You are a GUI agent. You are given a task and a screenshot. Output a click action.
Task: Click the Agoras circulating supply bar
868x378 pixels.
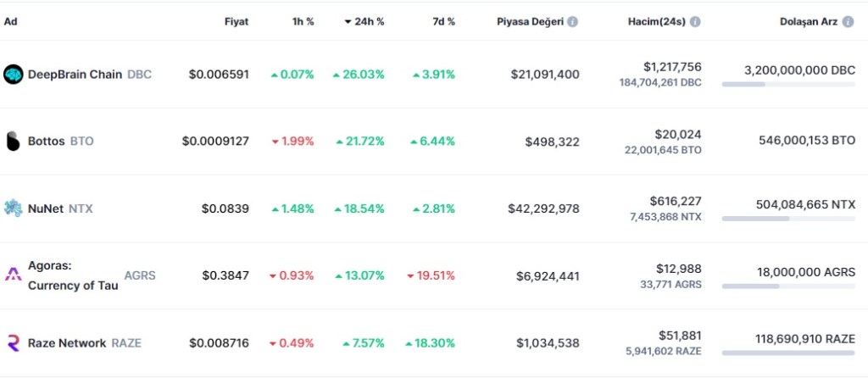coord(788,286)
